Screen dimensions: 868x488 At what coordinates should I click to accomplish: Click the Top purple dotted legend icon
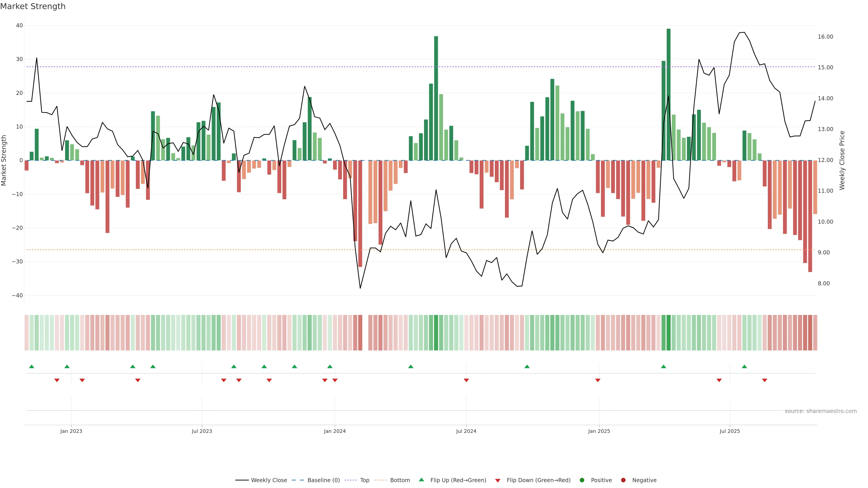click(351, 480)
